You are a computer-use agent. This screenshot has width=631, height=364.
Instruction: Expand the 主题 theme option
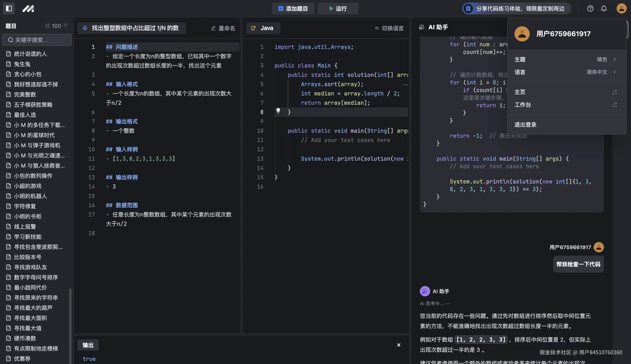pos(614,59)
